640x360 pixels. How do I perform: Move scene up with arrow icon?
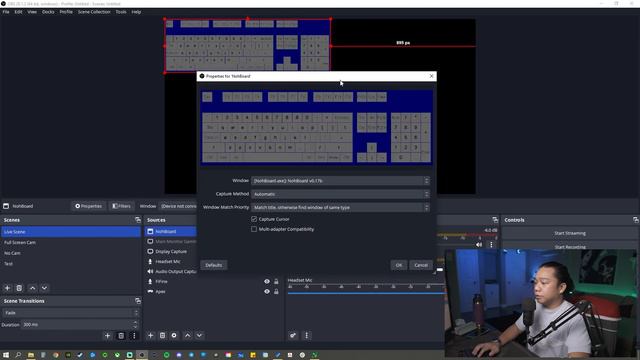coord(33,288)
